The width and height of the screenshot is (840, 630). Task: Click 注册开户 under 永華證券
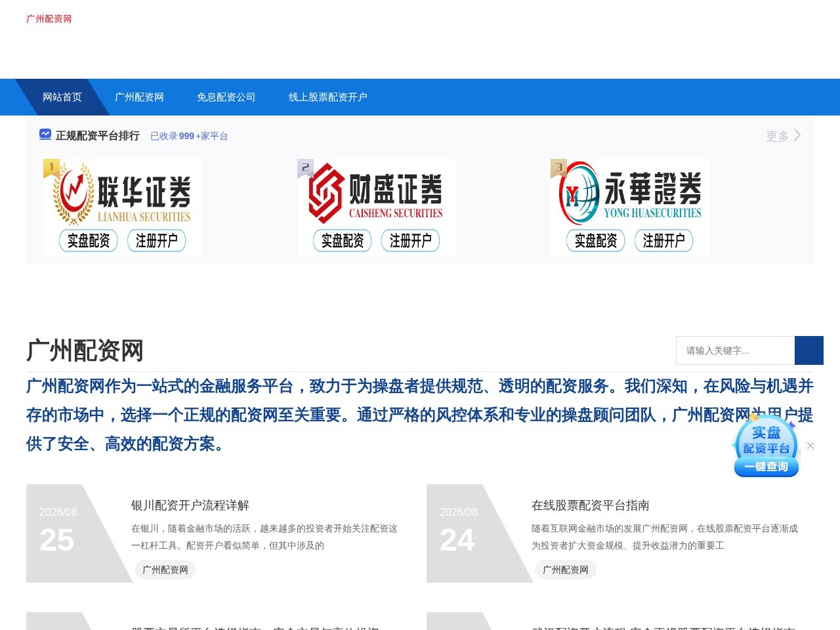click(664, 241)
